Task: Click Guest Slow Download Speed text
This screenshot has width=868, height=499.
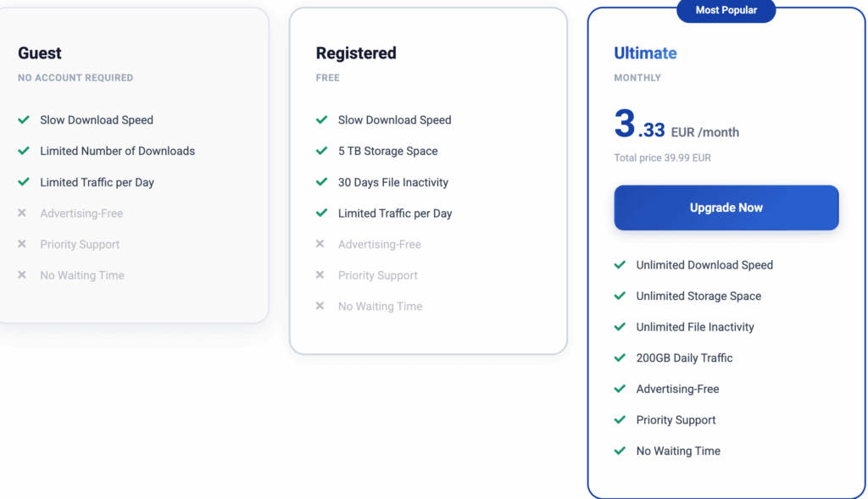Action: click(97, 120)
